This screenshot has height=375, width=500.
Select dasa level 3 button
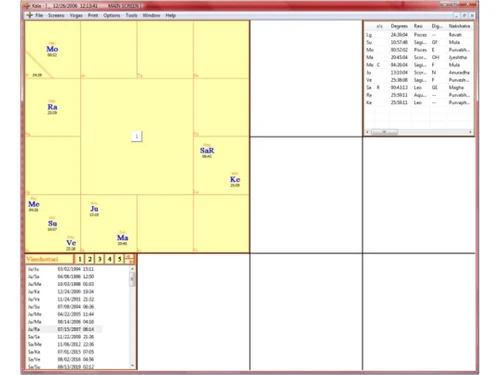tap(99, 259)
